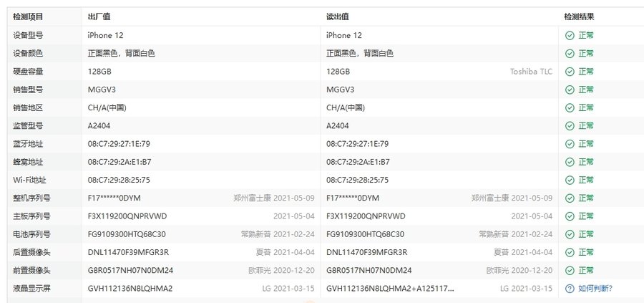This screenshot has height=303, width=644.
Task: Click factory value A2404
Action: [x=99, y=126]
